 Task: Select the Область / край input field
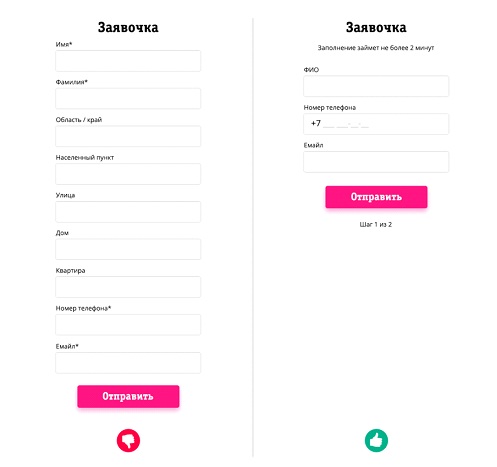pyautogui.click(x=128, y=136)
